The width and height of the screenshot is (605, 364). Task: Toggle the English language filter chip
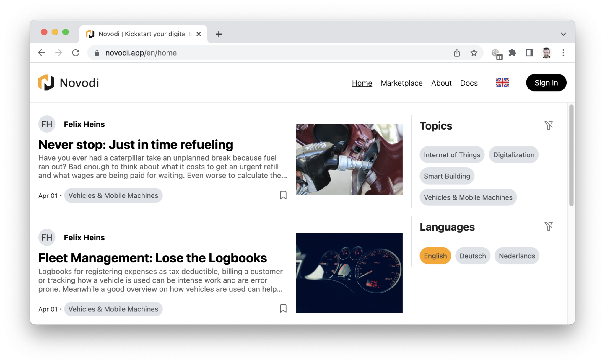click(435, 256)
